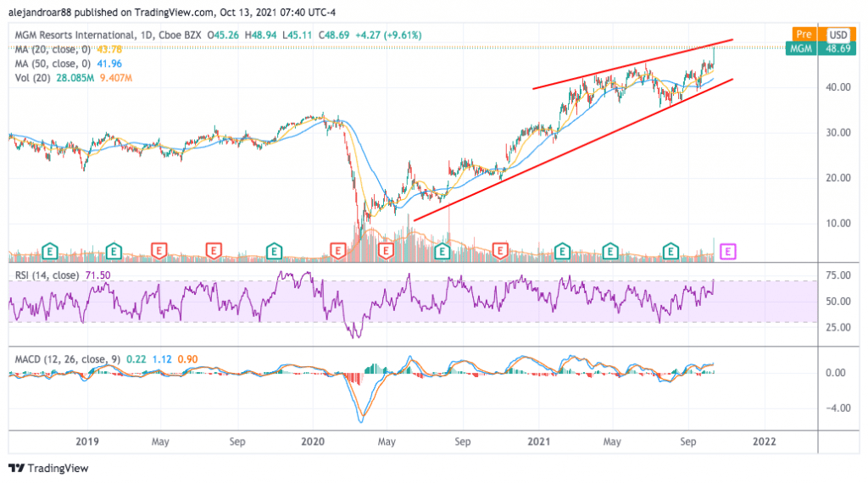The image size is (868, 483).
Task: Select the MA (20, close, 0) indicator legend
Action: [x=53, y=49]
